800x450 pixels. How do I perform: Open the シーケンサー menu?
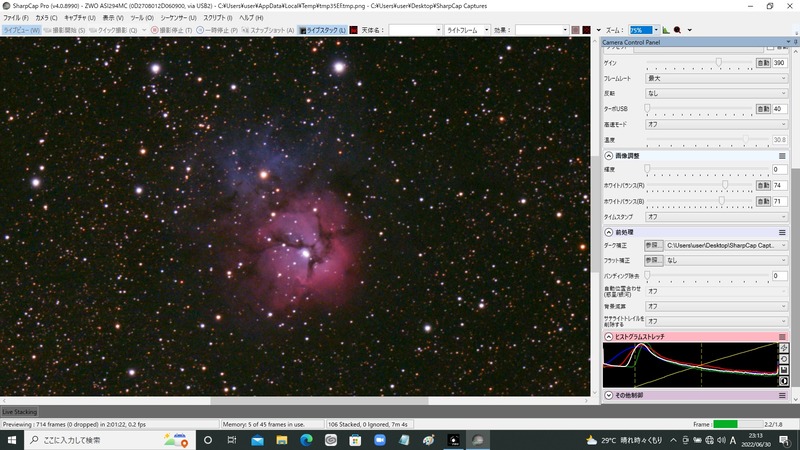(178, 18)
